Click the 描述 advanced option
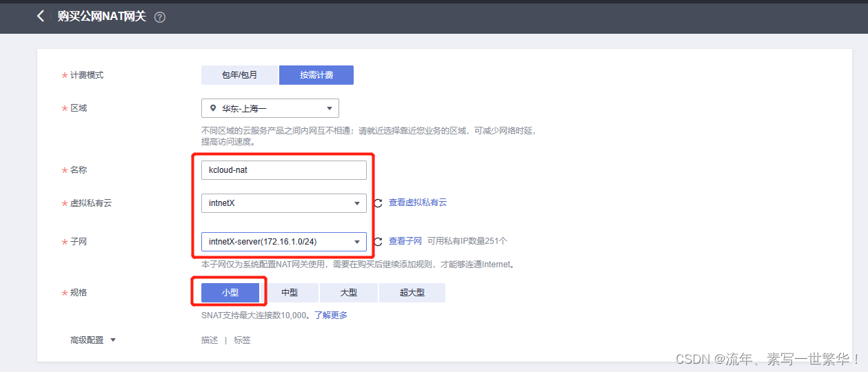This screenshot has width=868, height=372. pyautogui.click(x=210, y=340)
